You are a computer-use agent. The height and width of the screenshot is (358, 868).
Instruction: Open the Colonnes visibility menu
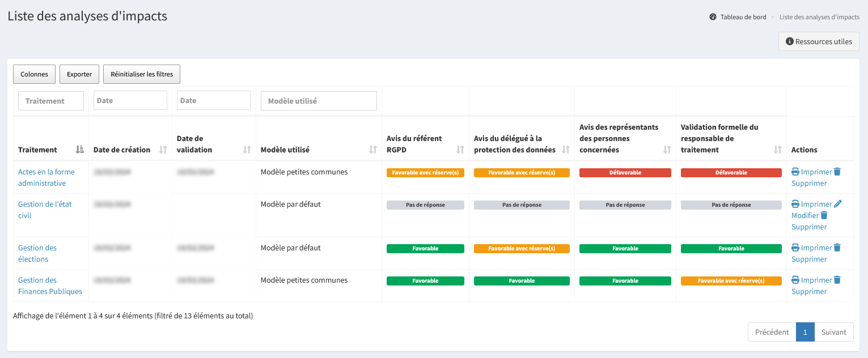[34, 74]
